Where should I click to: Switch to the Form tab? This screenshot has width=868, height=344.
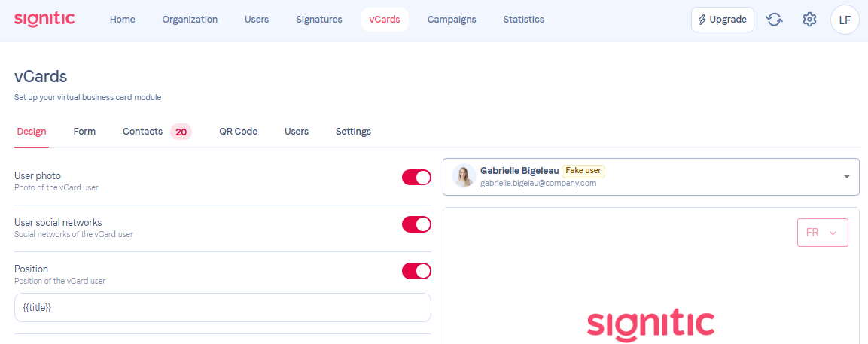click(84, 132)
